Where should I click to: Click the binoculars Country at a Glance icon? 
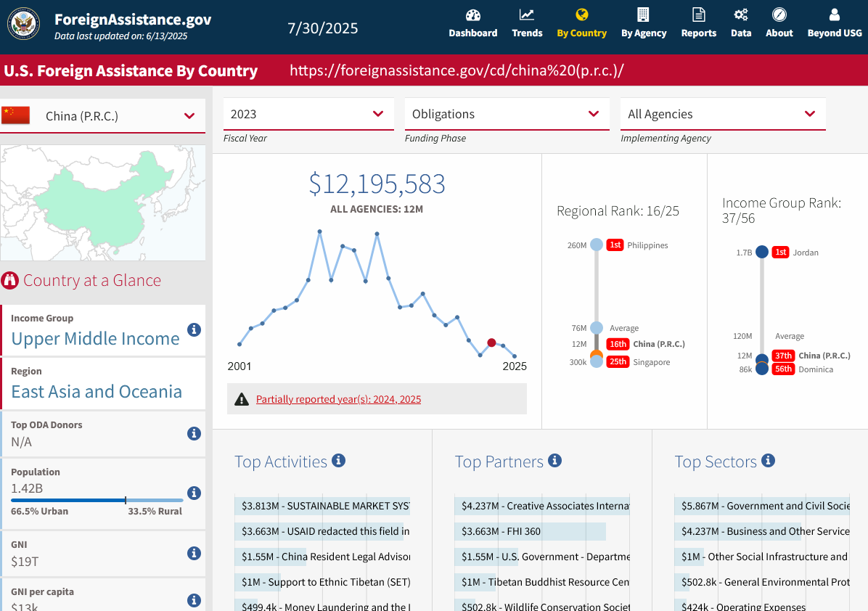(x=10, y=281)
